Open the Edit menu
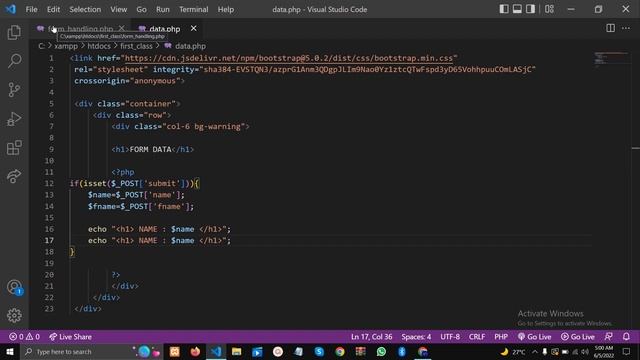Viewport: 640px width, 360px height. 53,9
